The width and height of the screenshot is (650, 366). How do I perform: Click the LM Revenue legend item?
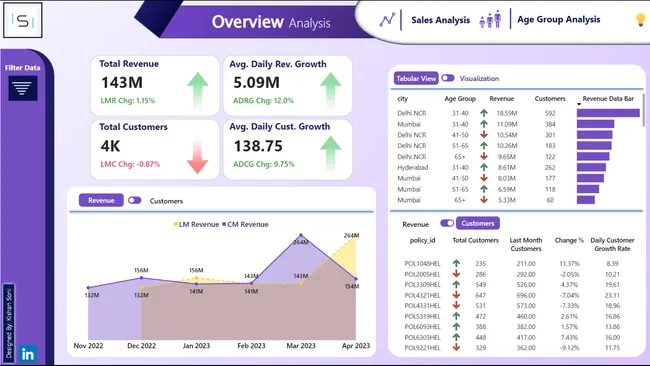click(x=196, y=224)
